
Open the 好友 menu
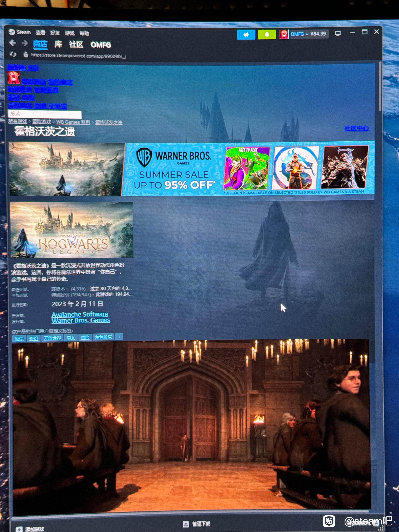(x=55, y=33)
